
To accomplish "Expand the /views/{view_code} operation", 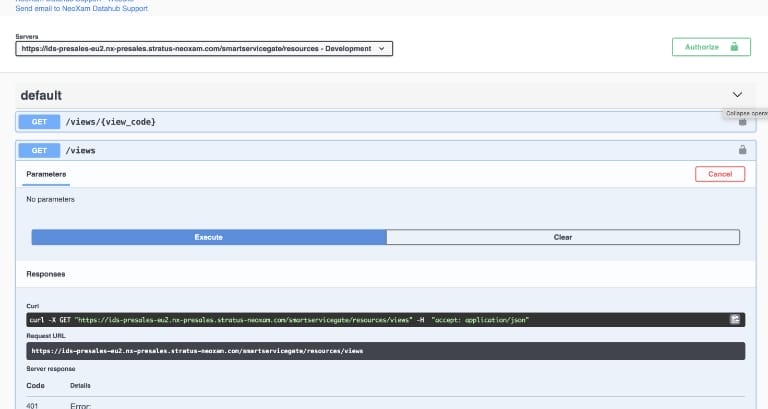I will (x=110, y=121).
